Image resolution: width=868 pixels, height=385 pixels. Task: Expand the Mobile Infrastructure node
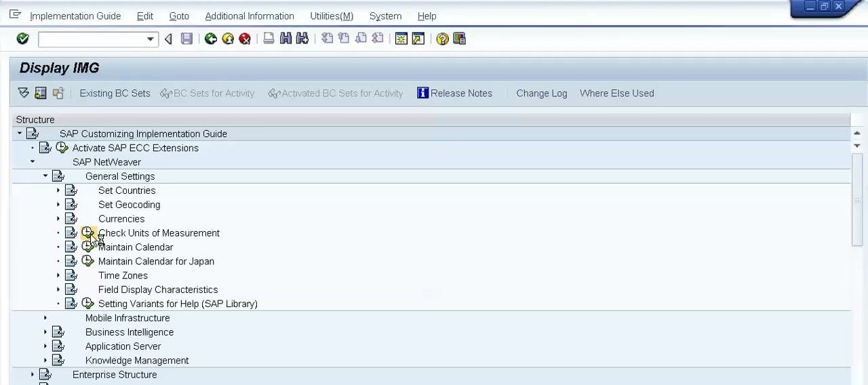[45, 318]
